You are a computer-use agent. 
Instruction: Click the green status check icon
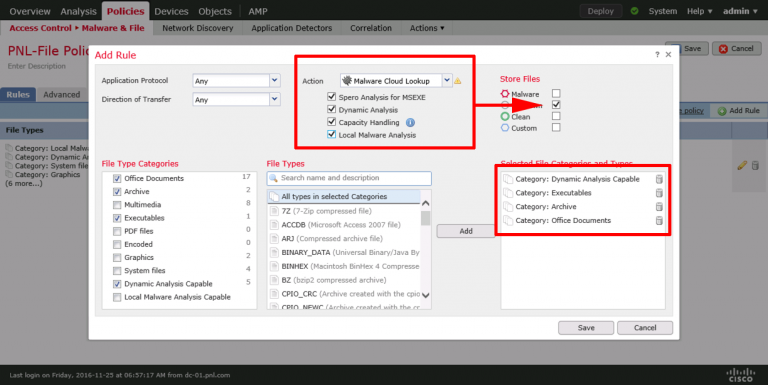634,11
